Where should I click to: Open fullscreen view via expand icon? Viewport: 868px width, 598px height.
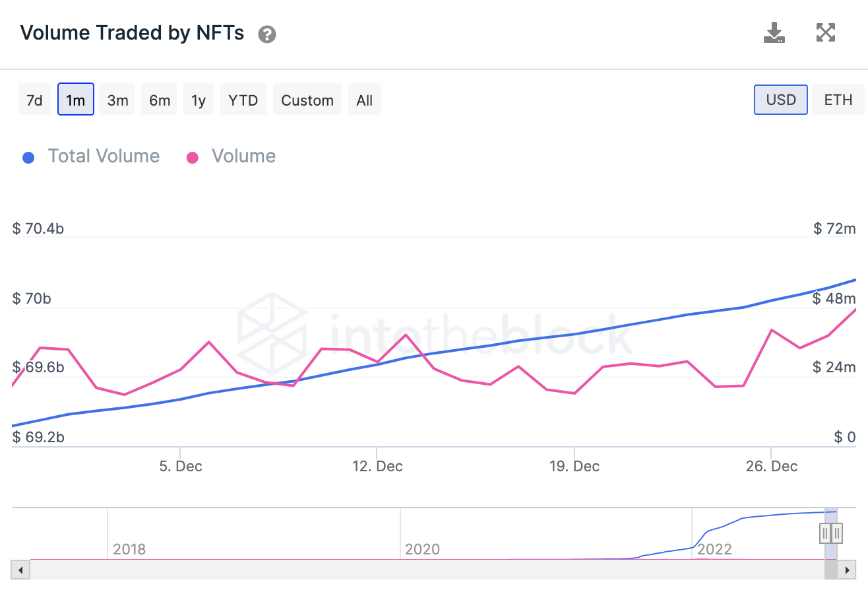[x=826, y=32]
